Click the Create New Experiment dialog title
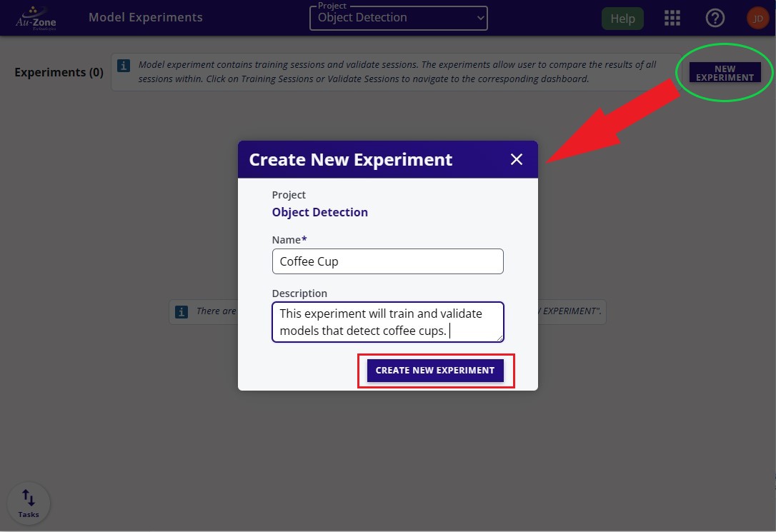Image resolution: width=776 pixels, height=532 pixels. point(350,159)
